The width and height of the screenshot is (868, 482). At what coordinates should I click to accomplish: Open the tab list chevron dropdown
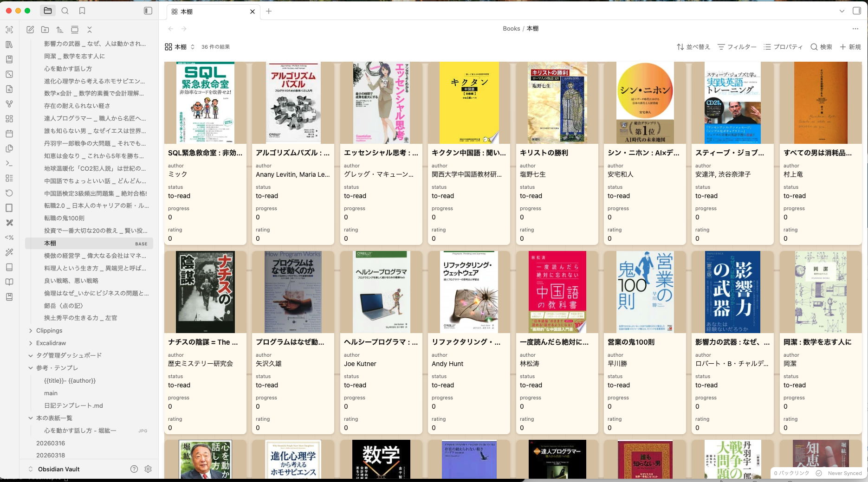[x=842, y=11]
